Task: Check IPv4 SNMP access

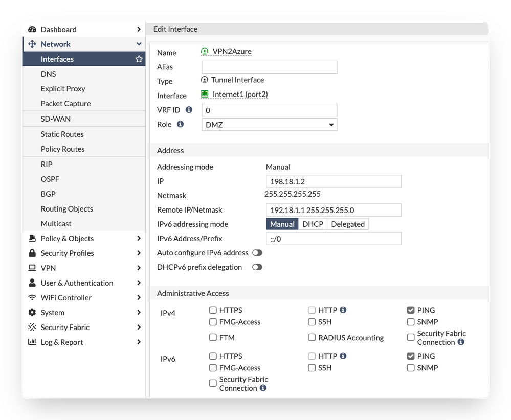Action: (411, 322)
